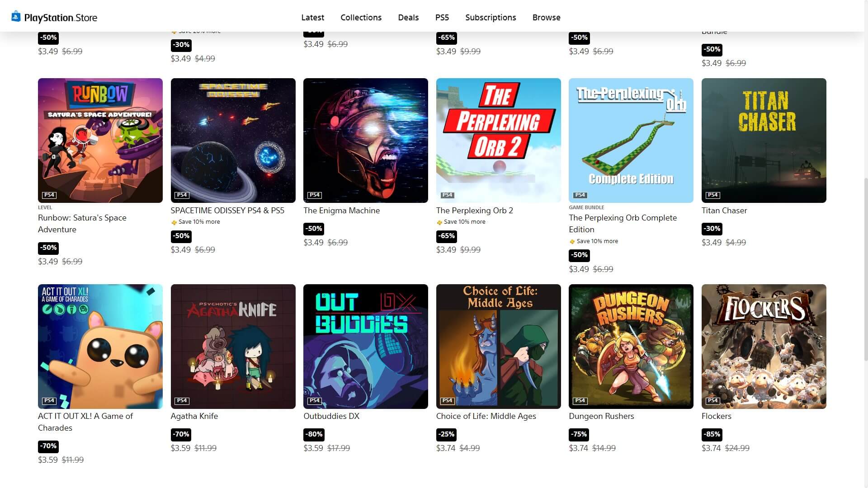Screen dimensions: 868x488
Task: Open the Browse navigation item
Action: [546, 18]
